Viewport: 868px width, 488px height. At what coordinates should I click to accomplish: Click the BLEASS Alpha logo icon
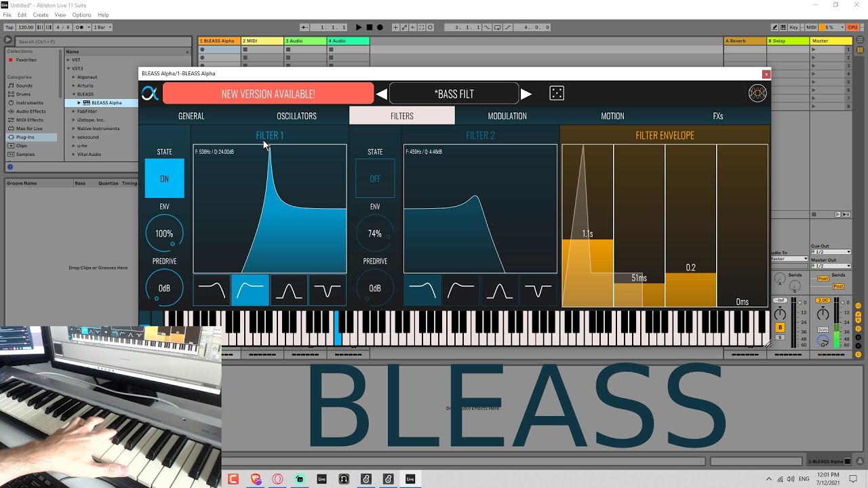[150, 94]
